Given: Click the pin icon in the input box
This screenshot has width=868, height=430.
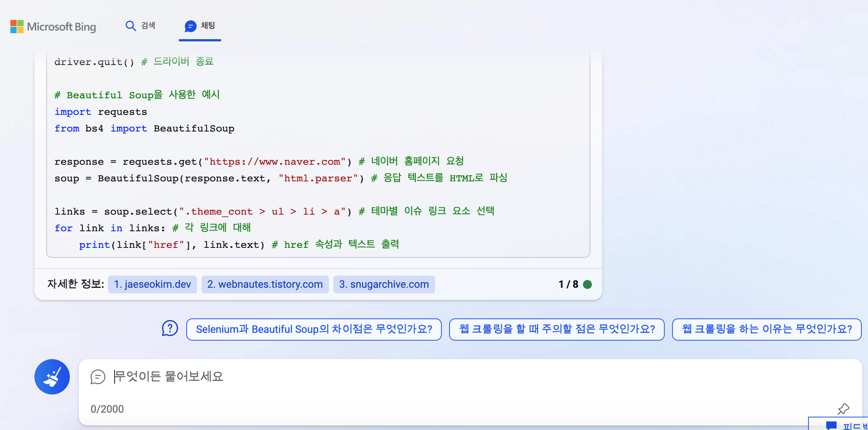Looking at the screenshot, I should [843, 409].
